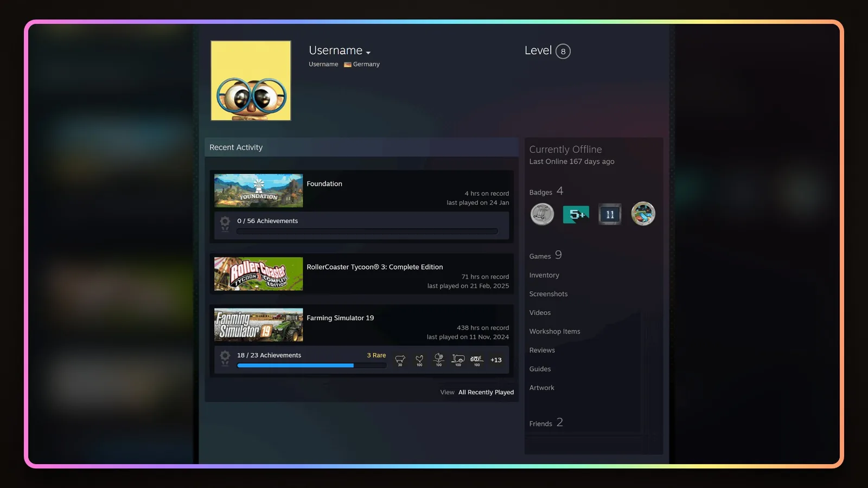Click the Farming Simulator 19 title

click(340, 318)
